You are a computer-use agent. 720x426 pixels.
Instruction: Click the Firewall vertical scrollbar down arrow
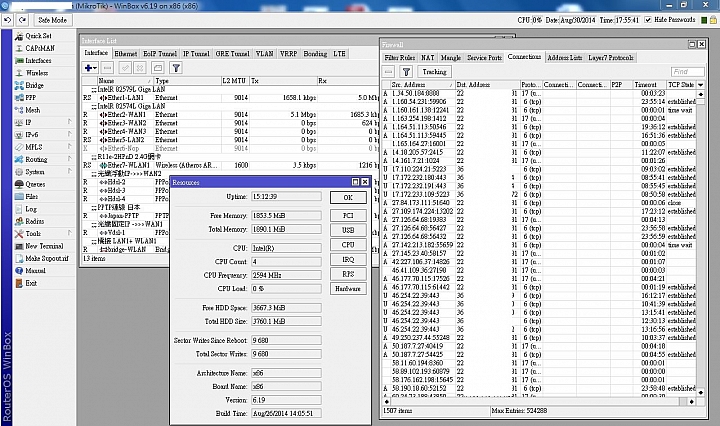pyautogui.click(x=701, y=393)
